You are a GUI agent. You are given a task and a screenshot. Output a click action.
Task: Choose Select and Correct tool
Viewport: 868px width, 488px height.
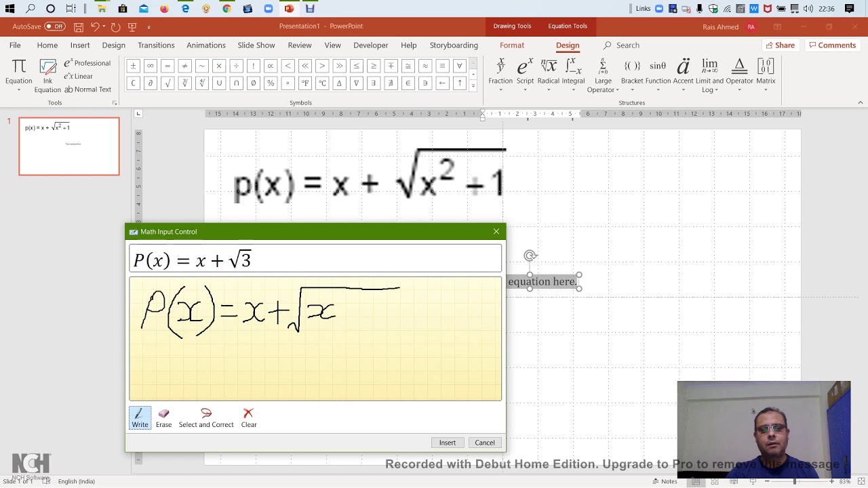206,418
